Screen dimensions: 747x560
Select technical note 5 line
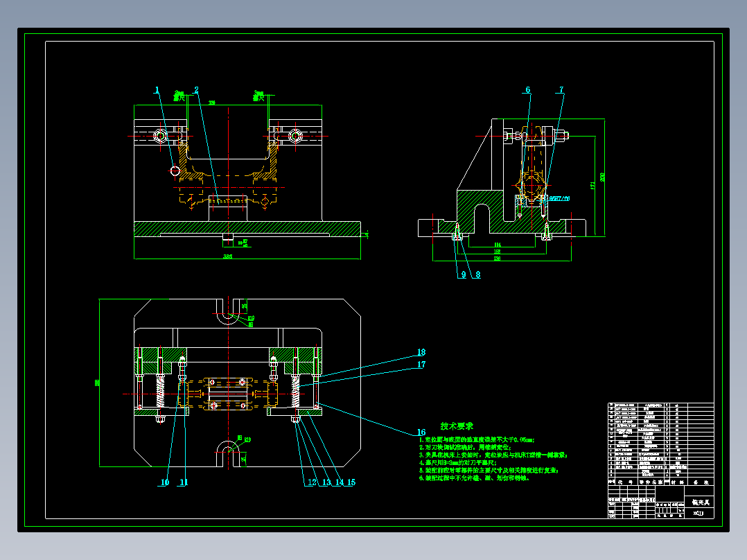(x=489, y=471)
